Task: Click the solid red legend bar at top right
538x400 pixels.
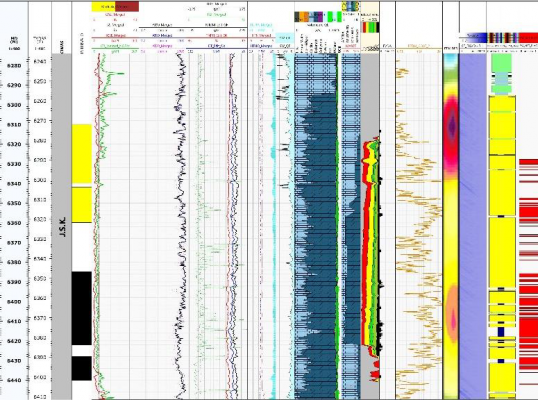Action: tap(528, 37)
